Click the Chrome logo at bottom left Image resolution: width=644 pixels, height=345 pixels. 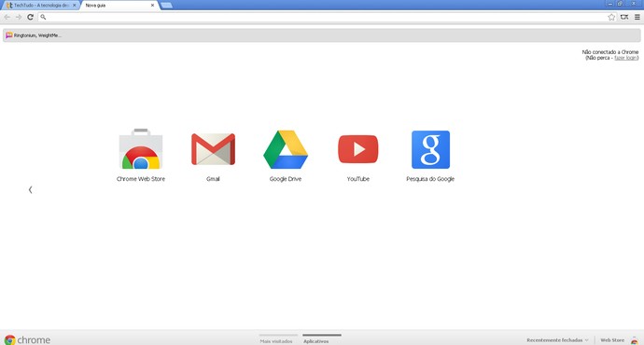click(27, 339)
